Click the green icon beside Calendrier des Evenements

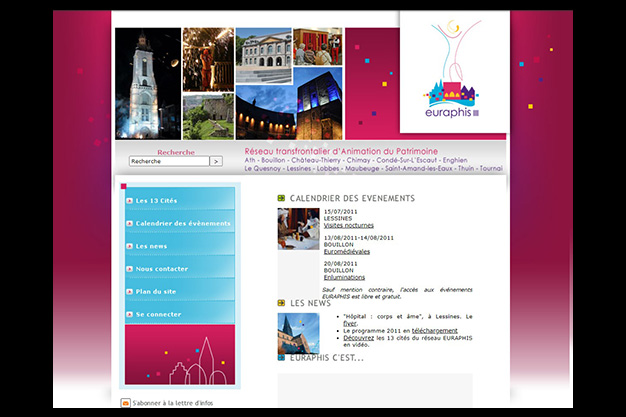(282, 198)
